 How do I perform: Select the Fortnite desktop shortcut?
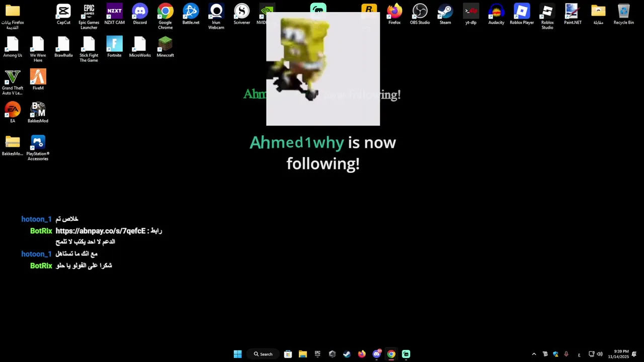(114, 47)
